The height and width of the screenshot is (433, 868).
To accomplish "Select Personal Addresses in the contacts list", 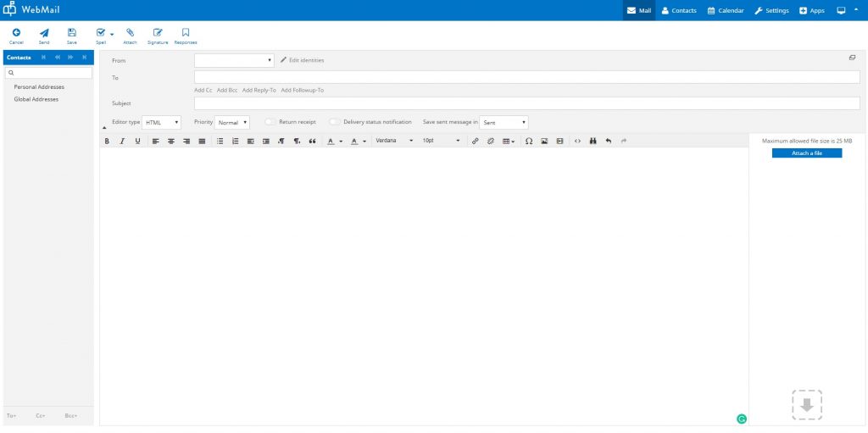I will pyautogui.click(x=39, y=87).
